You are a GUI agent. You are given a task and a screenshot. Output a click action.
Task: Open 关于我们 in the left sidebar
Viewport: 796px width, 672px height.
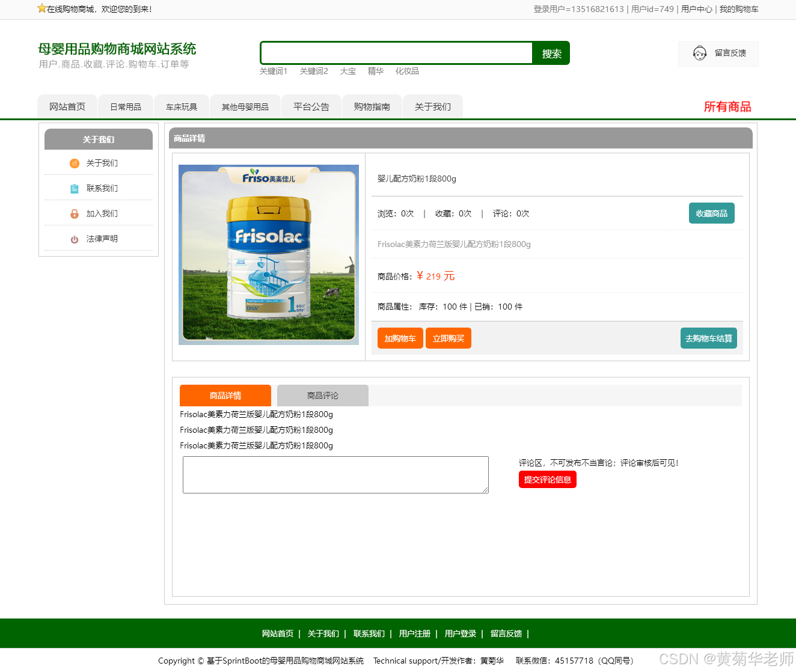pos(102,163)
